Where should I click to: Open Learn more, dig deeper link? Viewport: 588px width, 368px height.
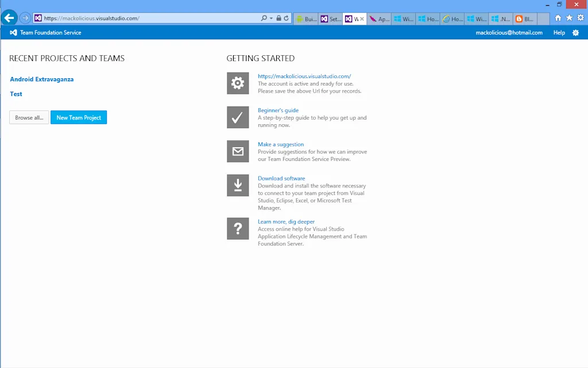[286, 221]
